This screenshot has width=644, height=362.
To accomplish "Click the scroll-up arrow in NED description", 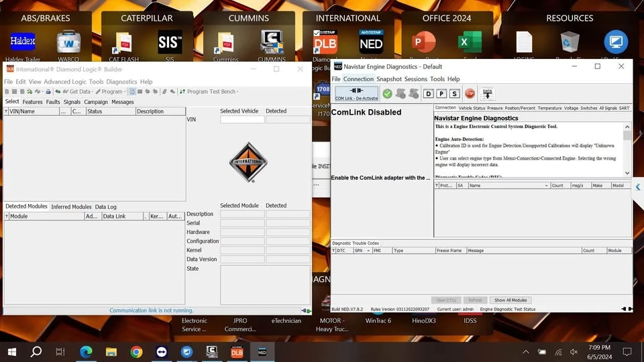I will pos(627,127).
